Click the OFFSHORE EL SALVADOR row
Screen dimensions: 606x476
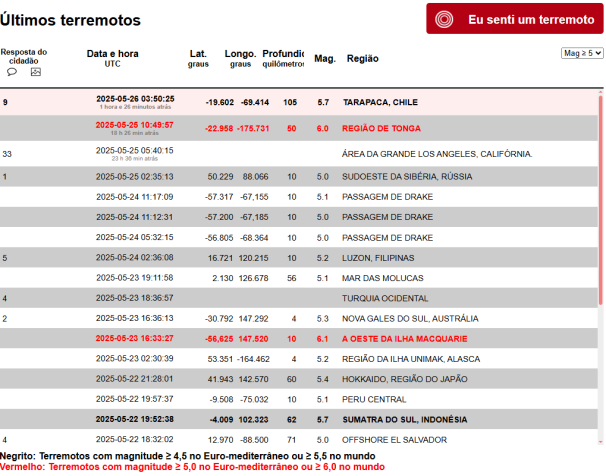pos(299,439)
